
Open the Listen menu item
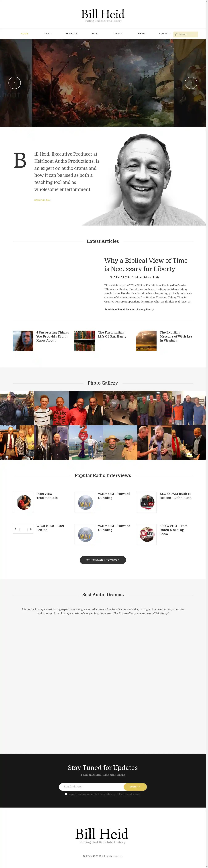118,34
